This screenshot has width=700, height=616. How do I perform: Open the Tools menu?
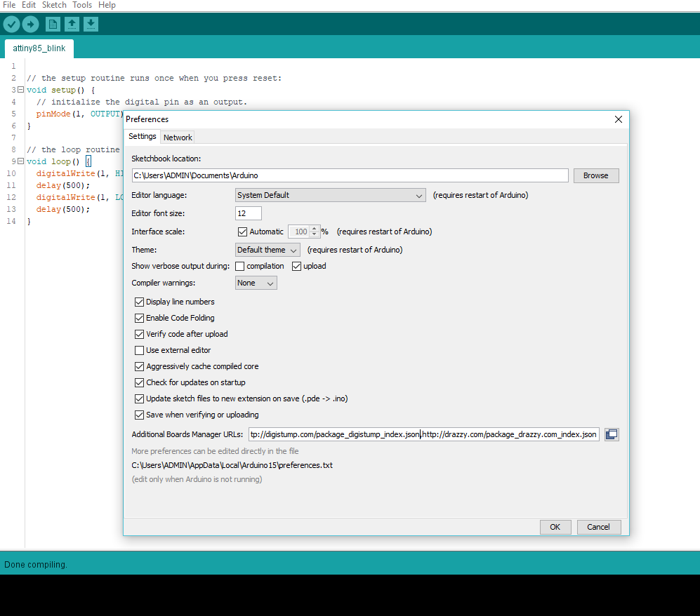tap(82, 5)
